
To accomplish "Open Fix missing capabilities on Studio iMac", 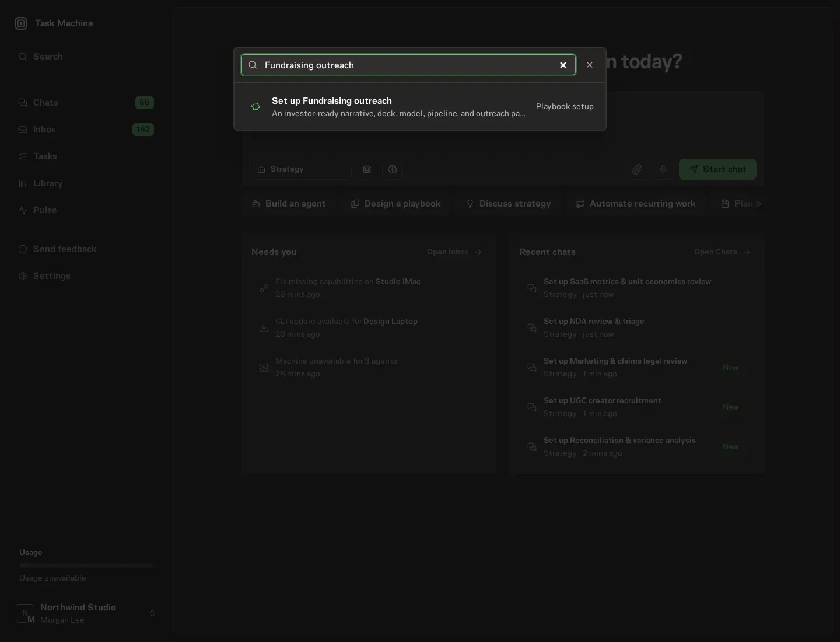I will (x=369, y=288).
